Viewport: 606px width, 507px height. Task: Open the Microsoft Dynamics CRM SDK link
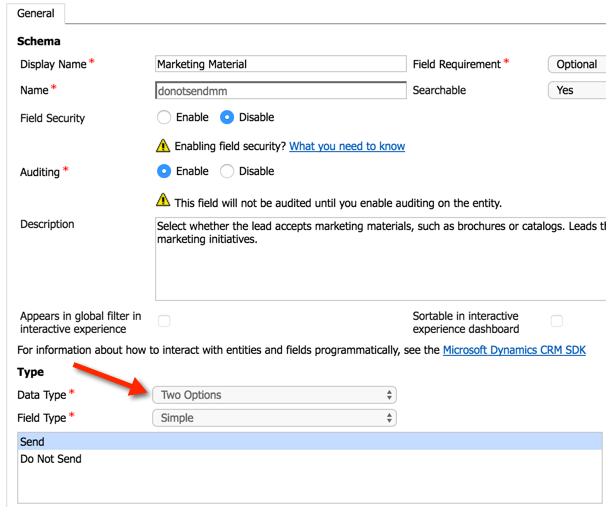pos(514,350)
